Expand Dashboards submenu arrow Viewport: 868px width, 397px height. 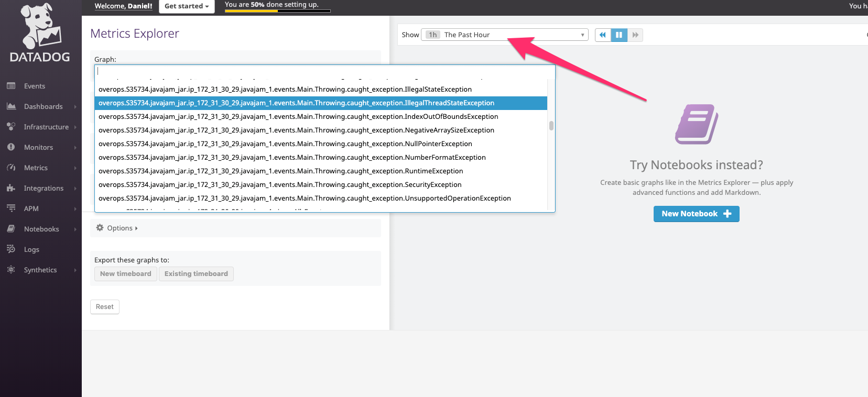click(x=75, y=107)
